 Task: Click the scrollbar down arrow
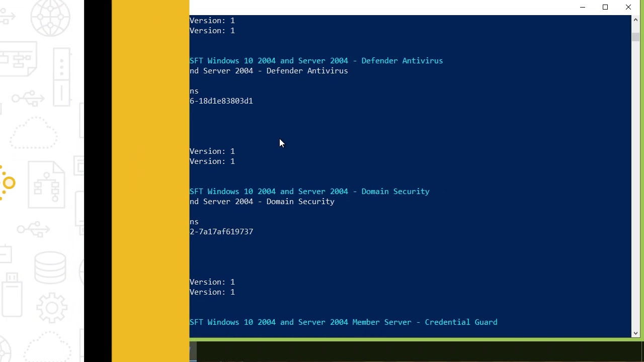pos(635,333)
